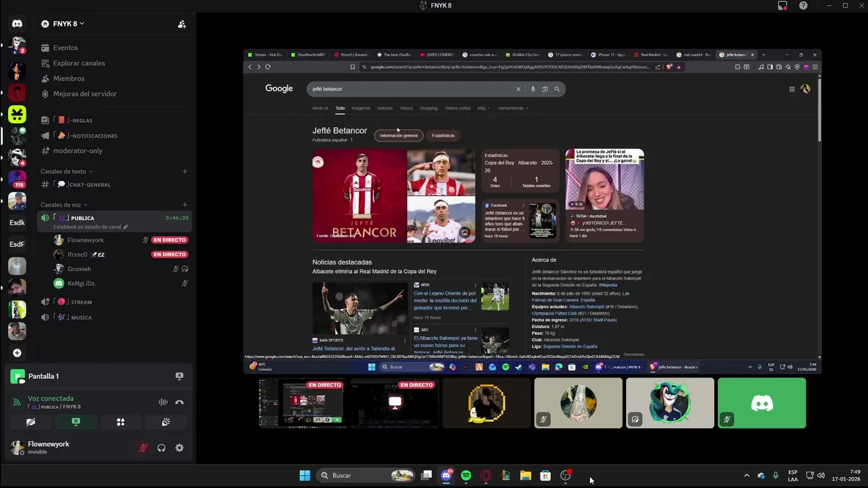Open File Explorer from the taskbar
868x488 pixels.
click(x=526, y=476)
